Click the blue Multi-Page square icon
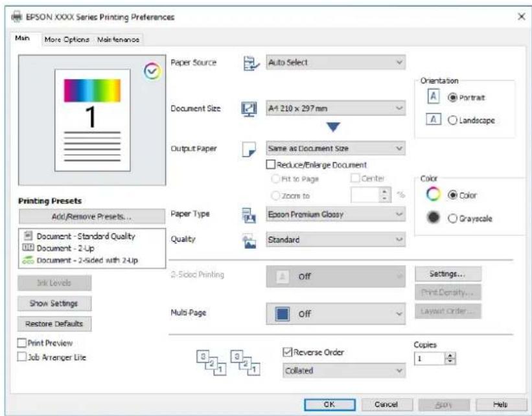532x416 pixels. pos(283,314)
